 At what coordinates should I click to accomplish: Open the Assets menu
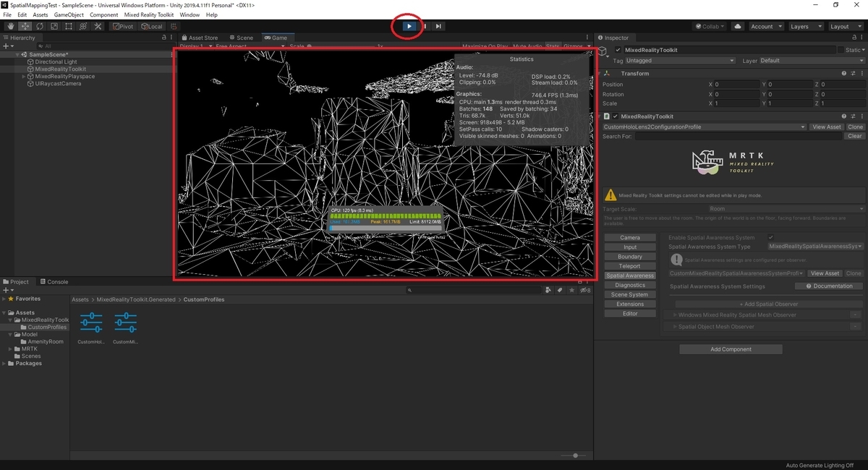[x=41, y=14]
